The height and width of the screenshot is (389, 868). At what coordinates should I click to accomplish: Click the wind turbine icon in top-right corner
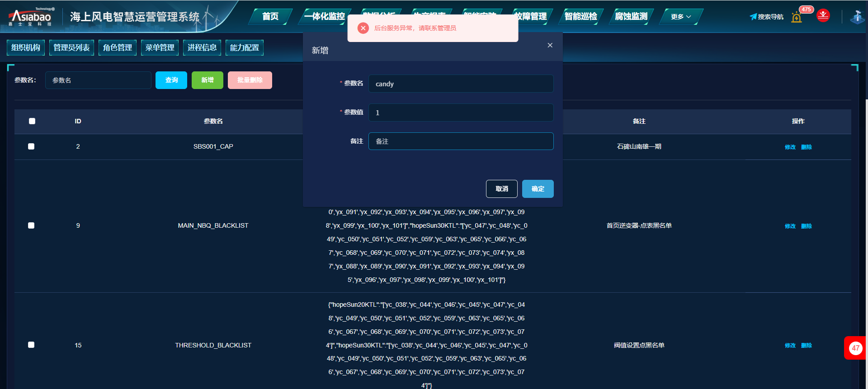pyautogui.click(x=857, y=17)
